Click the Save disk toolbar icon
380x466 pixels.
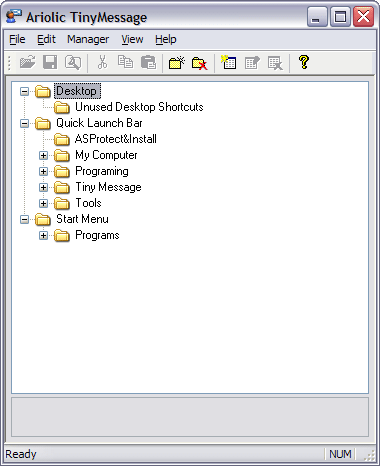[50, 62]
